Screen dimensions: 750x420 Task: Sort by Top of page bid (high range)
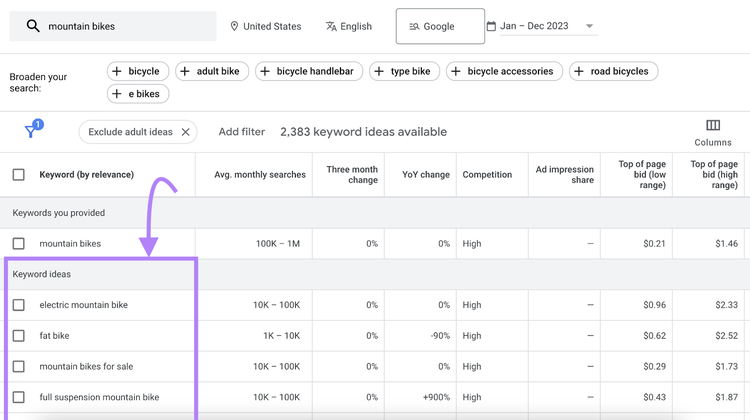[714, 175]
